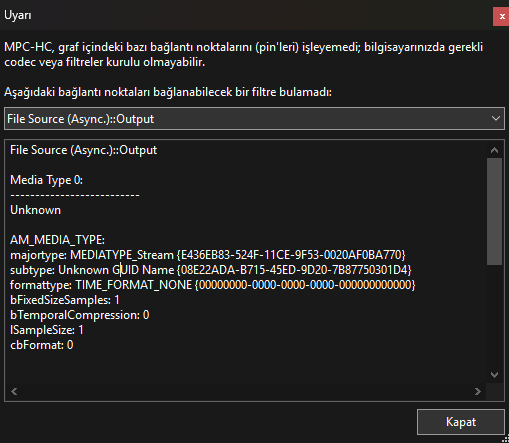Expand pin list via dropdown chevron
The width and height of the screenshot is (509, 443).
tap(496, 119)
